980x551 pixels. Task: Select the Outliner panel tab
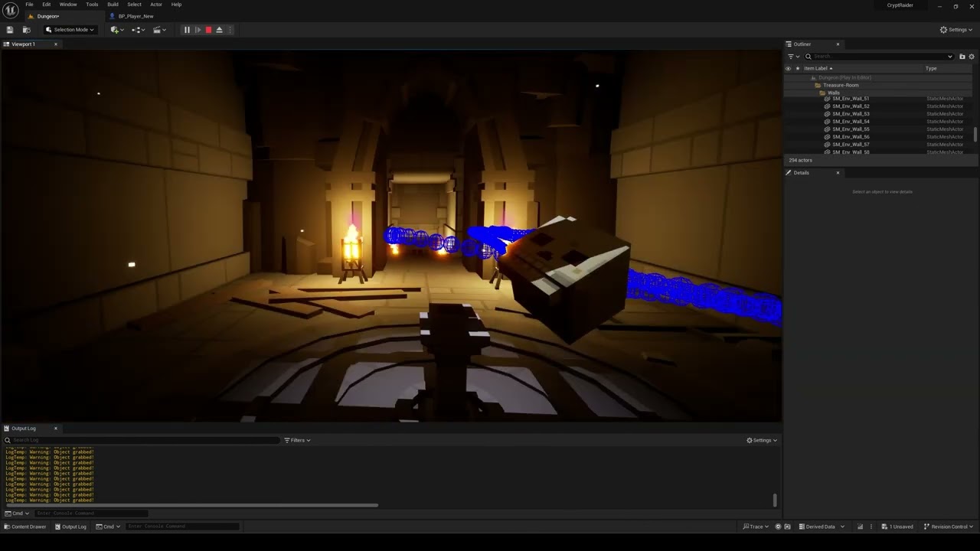pyautogui.click(x=802, y=44)
